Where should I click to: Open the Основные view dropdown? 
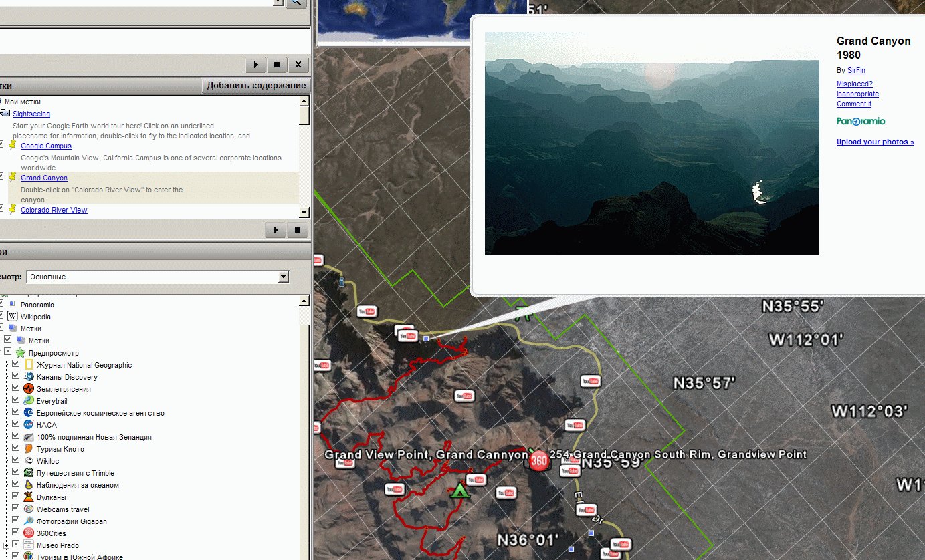284,277
